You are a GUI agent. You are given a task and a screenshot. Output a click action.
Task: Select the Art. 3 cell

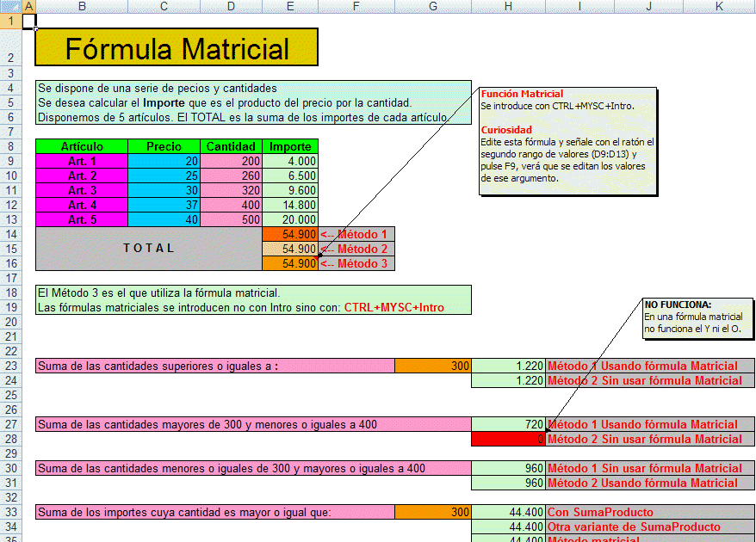coord(82,190)
